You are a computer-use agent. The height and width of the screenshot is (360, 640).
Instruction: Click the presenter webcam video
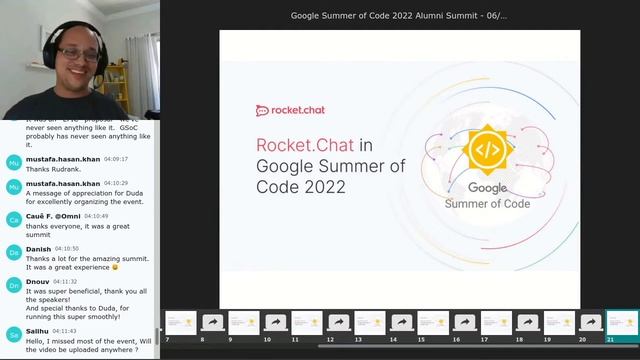point(80,60)
